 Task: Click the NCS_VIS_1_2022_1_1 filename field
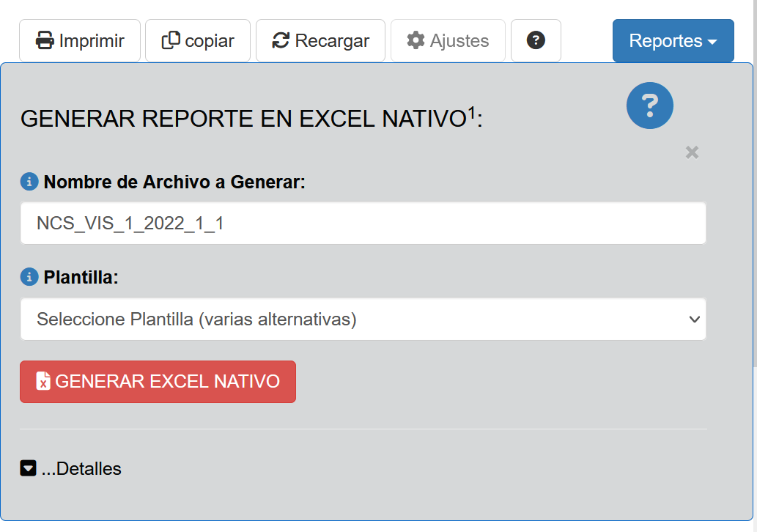point(363,223)
